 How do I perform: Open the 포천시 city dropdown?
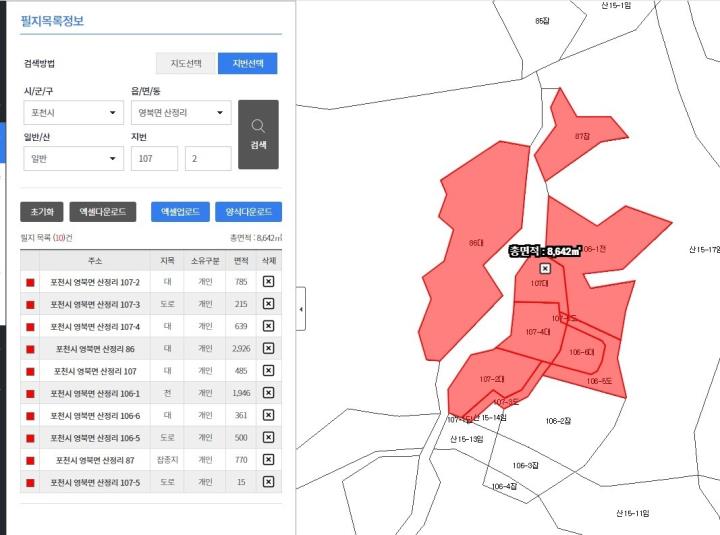[73, 113]
